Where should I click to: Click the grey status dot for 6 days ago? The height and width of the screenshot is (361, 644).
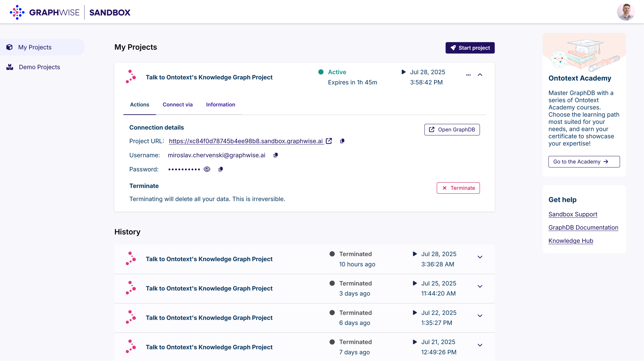[x=332, y=312]
